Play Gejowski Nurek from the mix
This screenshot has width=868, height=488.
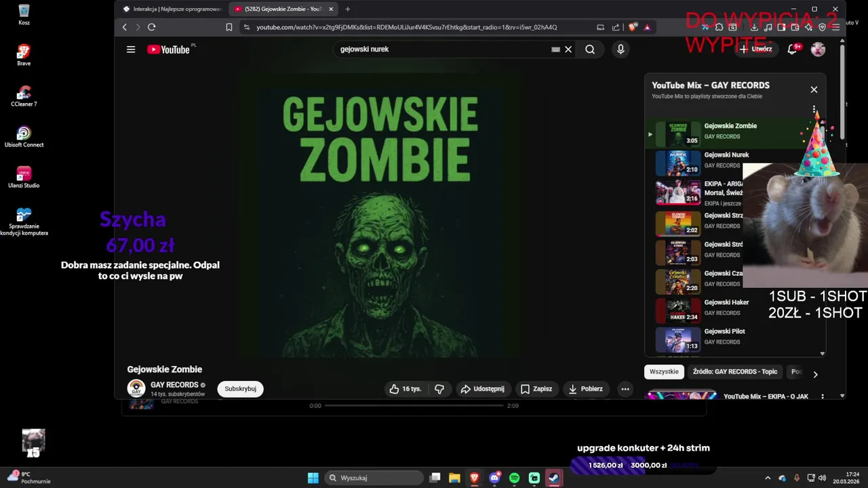point(698,163)
